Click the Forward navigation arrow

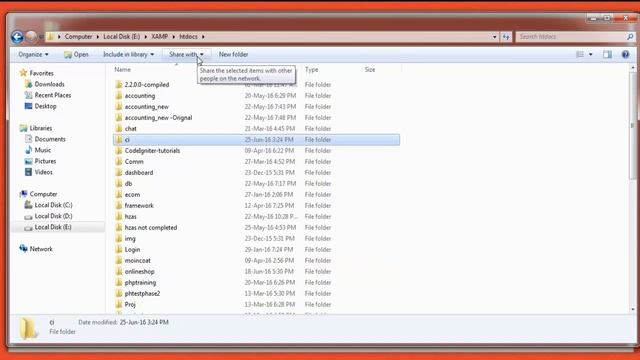[x=31, y=37]
